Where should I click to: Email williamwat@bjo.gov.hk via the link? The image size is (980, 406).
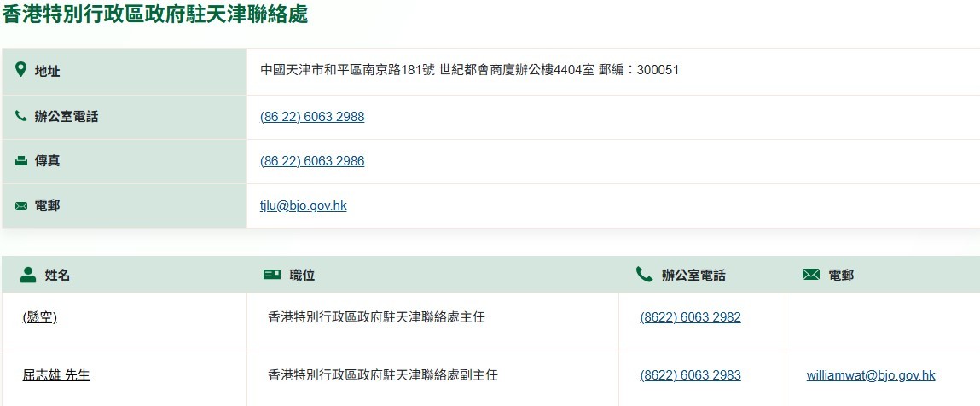[871, 375]
